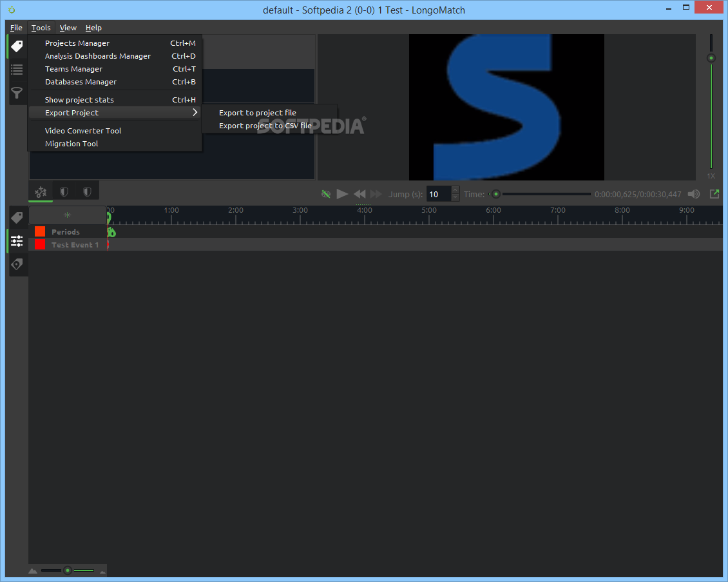Viewport: 728px width, 582px height.
Task: Choose Export to project file
Action: (270, 113)
